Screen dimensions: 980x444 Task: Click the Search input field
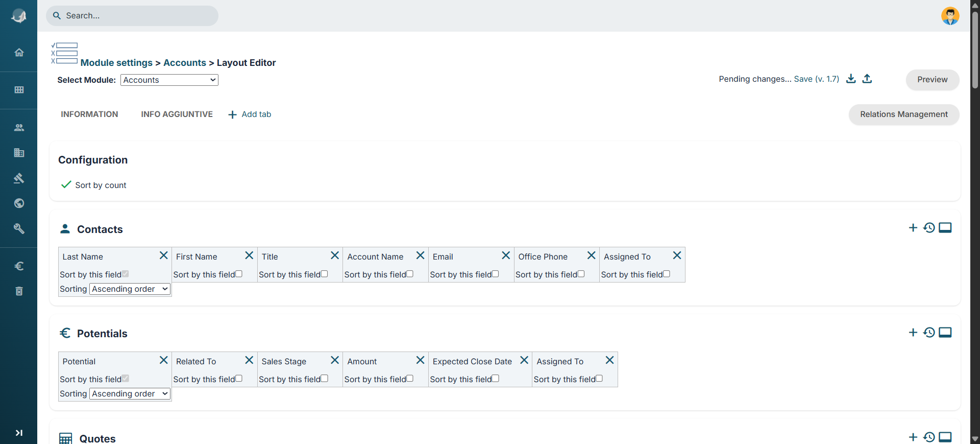point(132,16)
